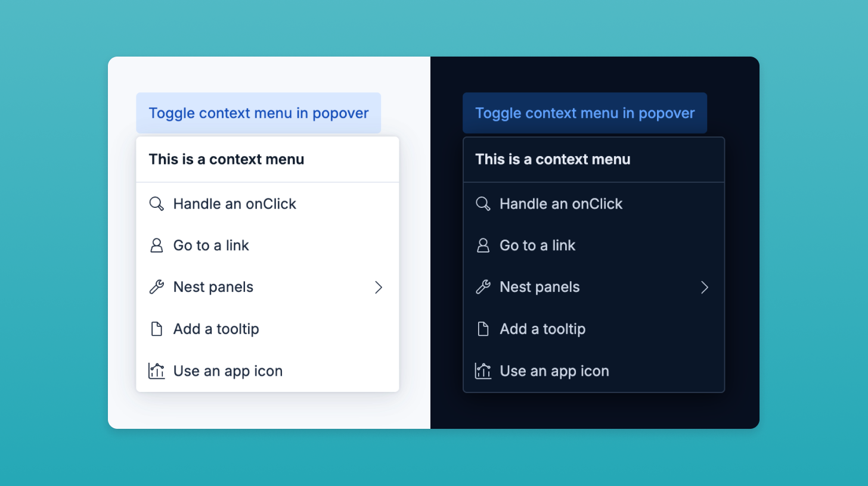Click the chart app icon beside Use an app icon
The height and width of the screenshot is (486, 868).
tap(156, 370)
